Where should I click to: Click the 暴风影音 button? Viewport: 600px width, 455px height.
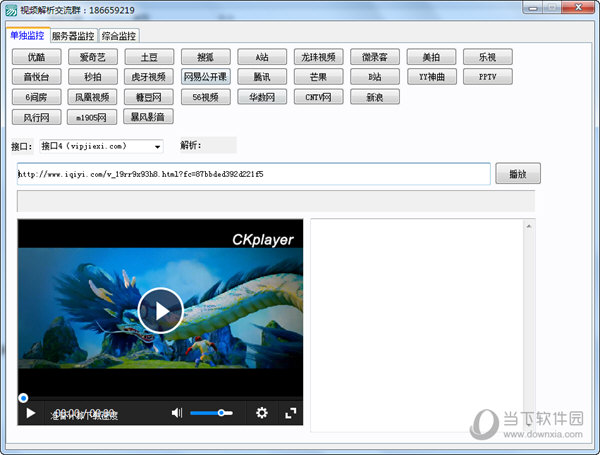click(x=147, y=117)
